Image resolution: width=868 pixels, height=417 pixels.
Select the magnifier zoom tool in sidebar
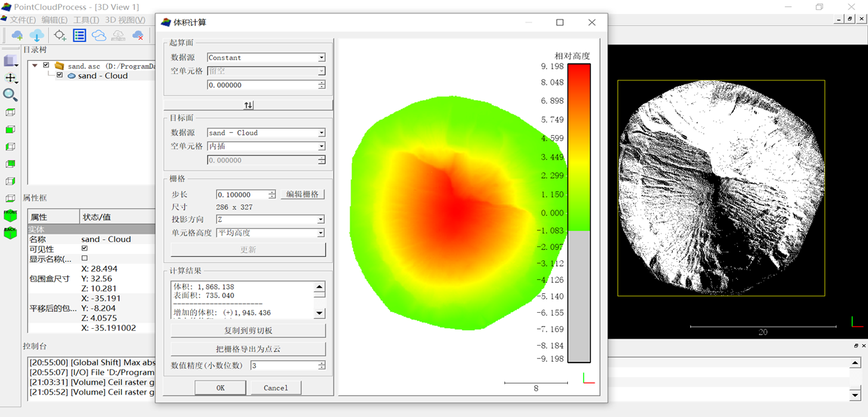[x=10, y=95]
